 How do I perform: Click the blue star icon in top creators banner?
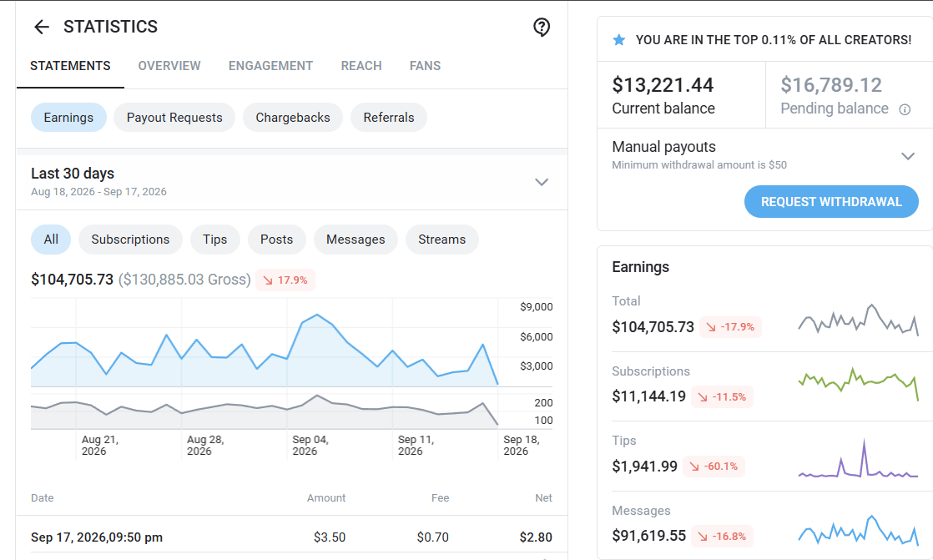619,40
